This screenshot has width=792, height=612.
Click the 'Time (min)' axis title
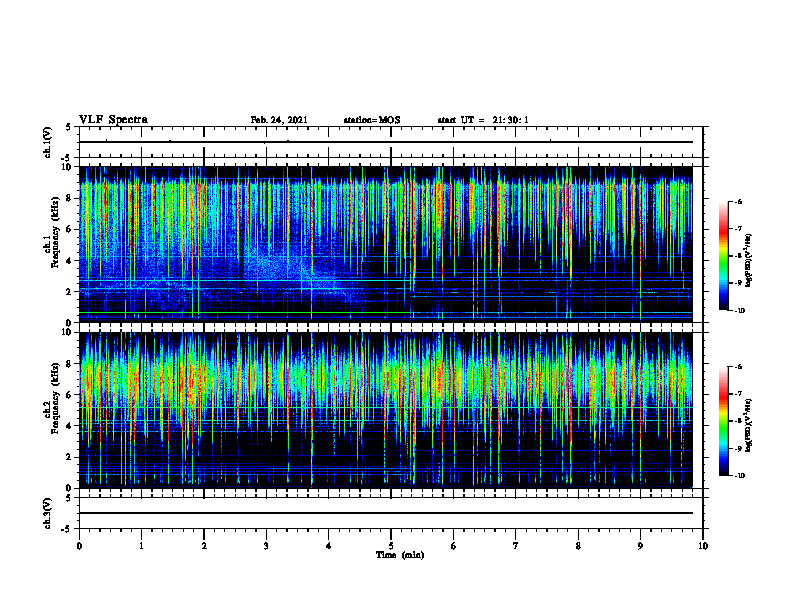[400, 555]
